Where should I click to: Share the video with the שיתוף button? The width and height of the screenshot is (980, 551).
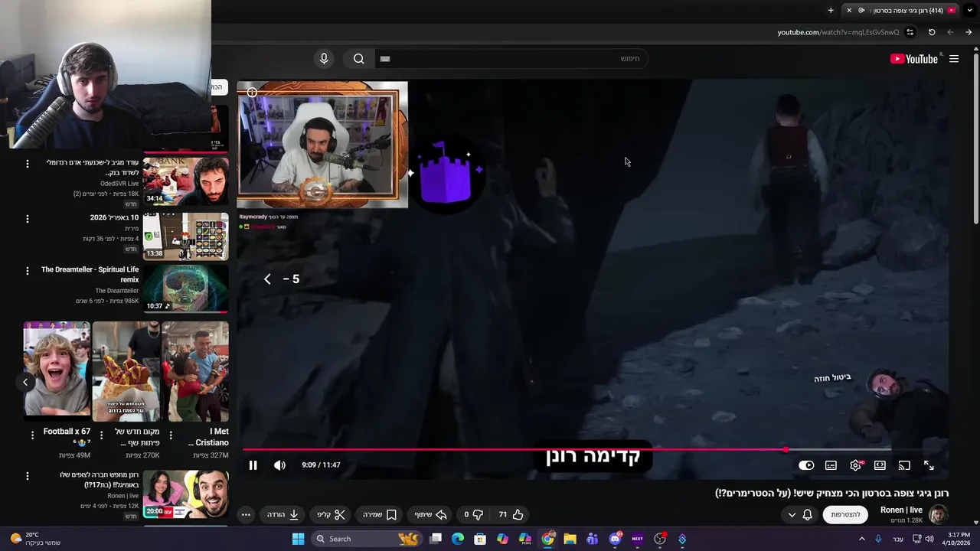[x=430, y=514]
